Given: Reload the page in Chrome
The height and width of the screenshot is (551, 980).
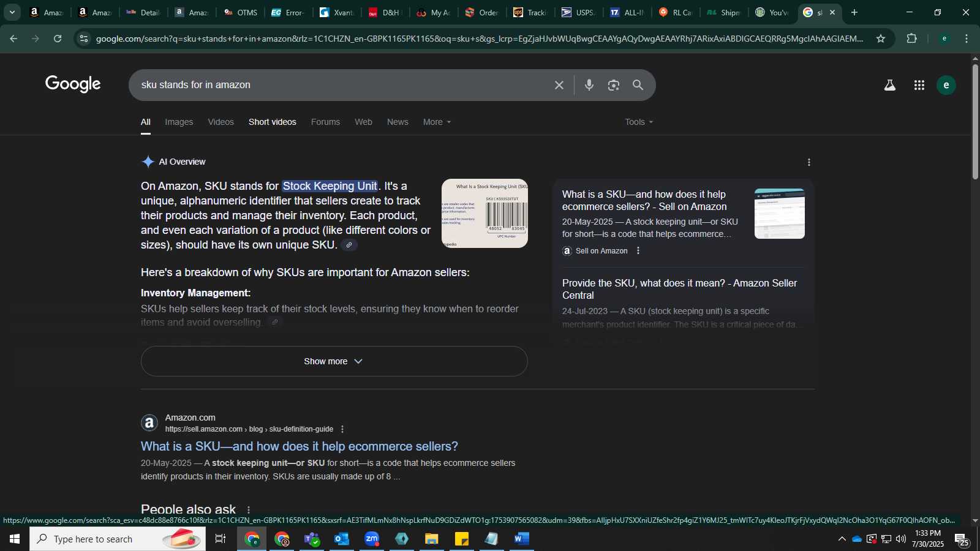Looking at the screenshot, I should [58, 39].
